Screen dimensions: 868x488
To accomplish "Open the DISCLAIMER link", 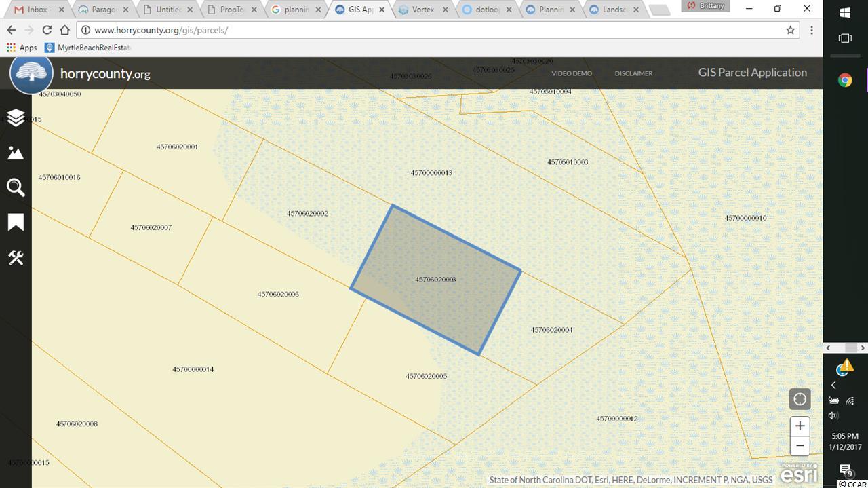I will pyautogui.click(x=633, y=73).
